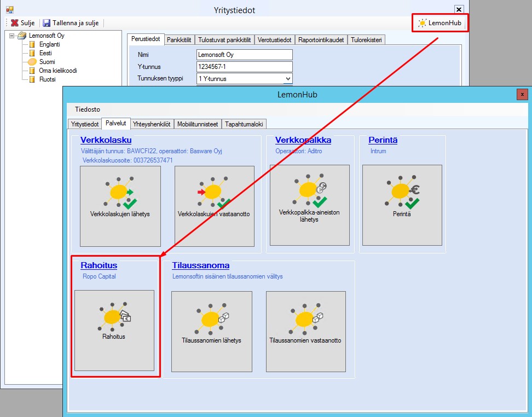
Task: Open the Mobiilitunnisteet tab
Action: point(198,124)
